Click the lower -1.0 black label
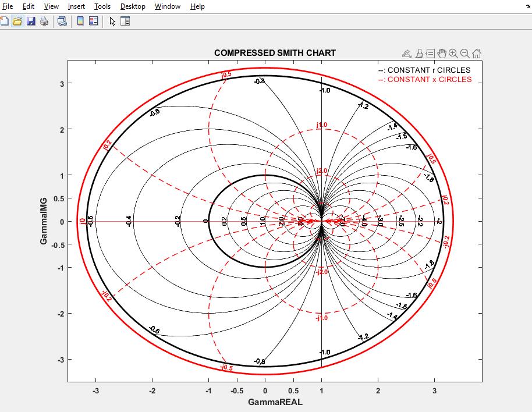Image resolution: width=532 pixels, height=412 pixels. (x=325, y=352)
